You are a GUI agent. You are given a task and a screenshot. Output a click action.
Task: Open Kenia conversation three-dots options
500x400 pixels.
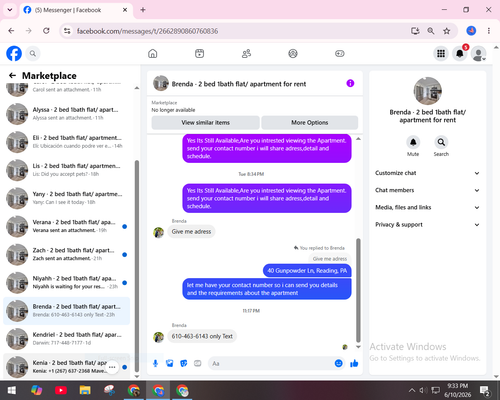pos(112,367)
